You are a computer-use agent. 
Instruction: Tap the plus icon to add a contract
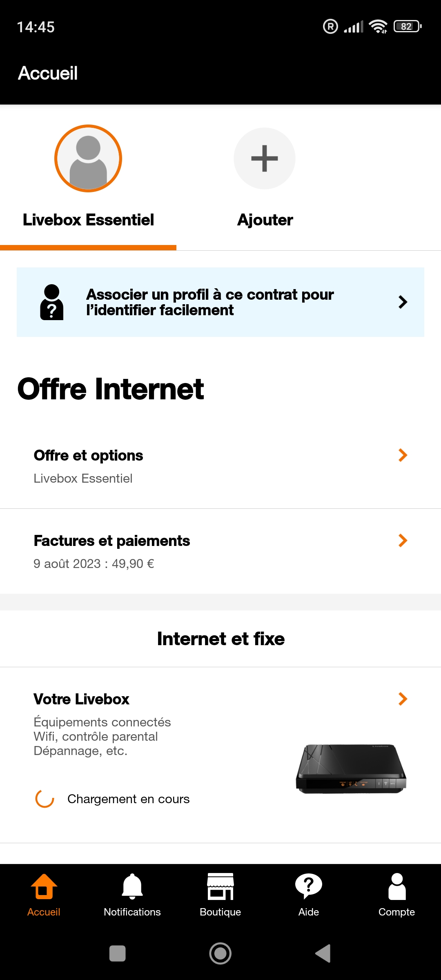pyautogui.click(x=264, y=158)
